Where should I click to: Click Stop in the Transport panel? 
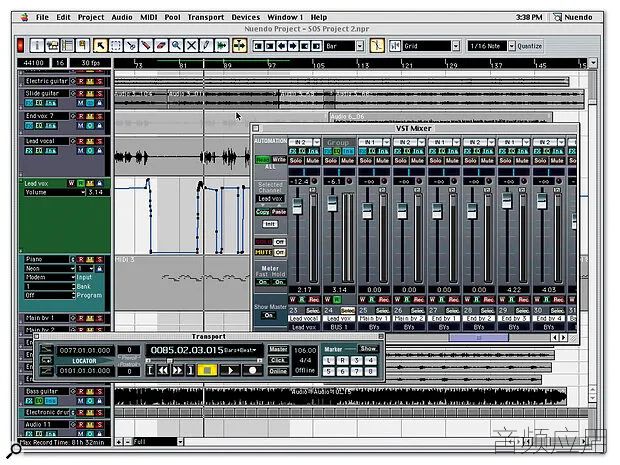[x=207, y=370]
